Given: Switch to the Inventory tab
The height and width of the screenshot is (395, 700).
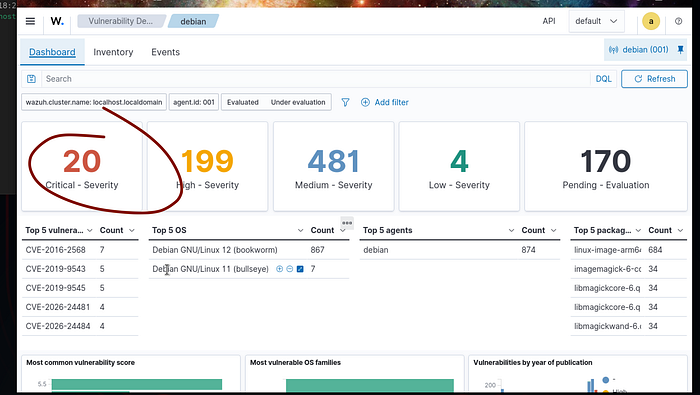Looking at the screenshot, I should click(x=113, y=52).
